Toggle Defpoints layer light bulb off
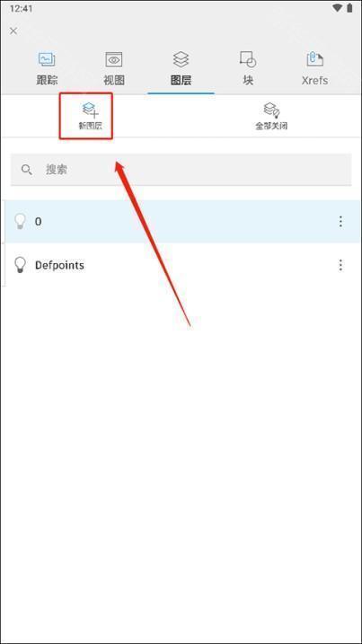This screenshot has width=362, height=644. click(x=20, y=265)
